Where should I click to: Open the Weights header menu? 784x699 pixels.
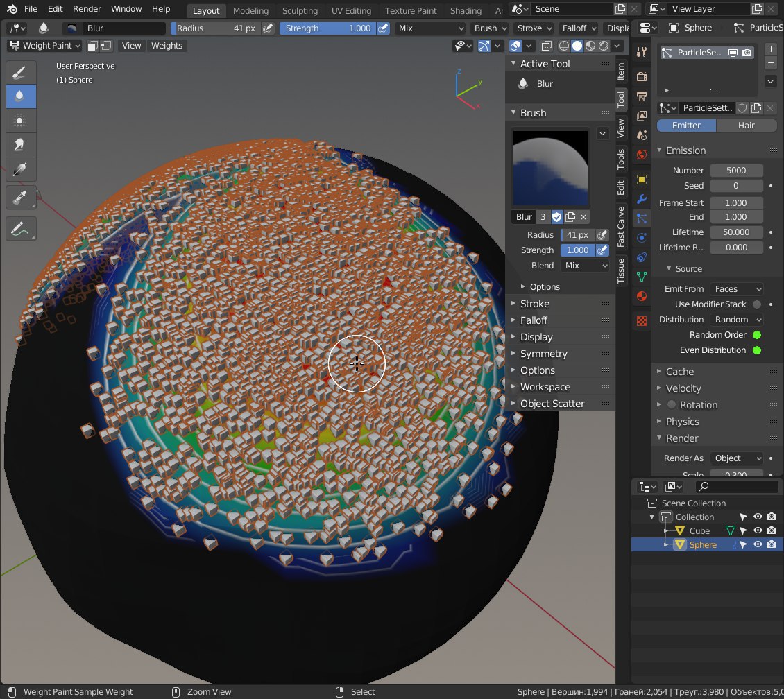pyautogui.click(x=167, y=46)
